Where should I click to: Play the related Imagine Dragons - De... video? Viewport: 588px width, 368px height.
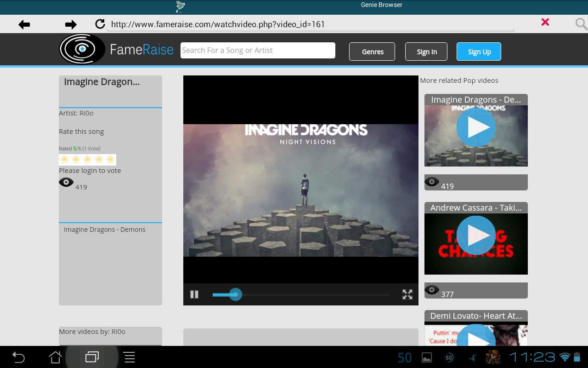[476, 127]
